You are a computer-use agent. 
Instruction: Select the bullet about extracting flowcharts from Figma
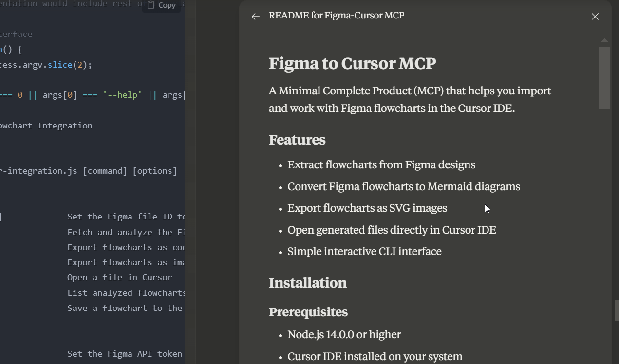point(381,164)
